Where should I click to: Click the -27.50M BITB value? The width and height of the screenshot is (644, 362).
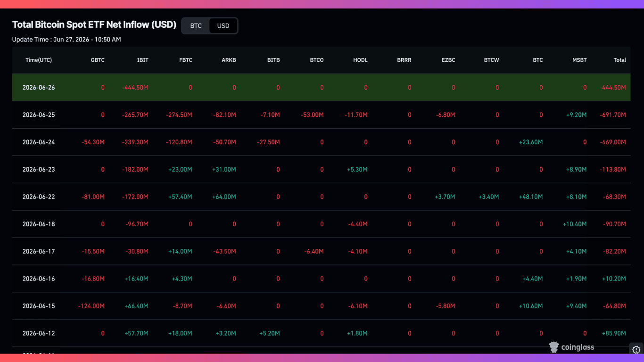[x=268, y=142]
